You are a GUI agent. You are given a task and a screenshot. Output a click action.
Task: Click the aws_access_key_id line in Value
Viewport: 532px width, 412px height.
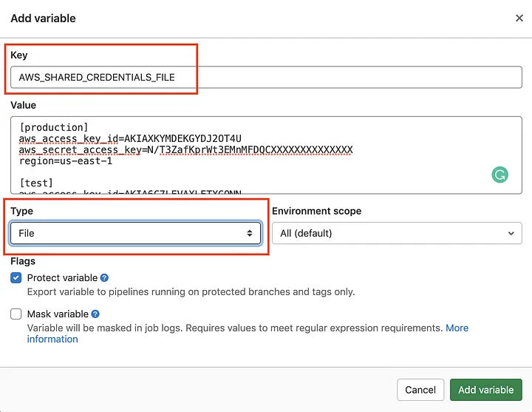coord(130,138)
